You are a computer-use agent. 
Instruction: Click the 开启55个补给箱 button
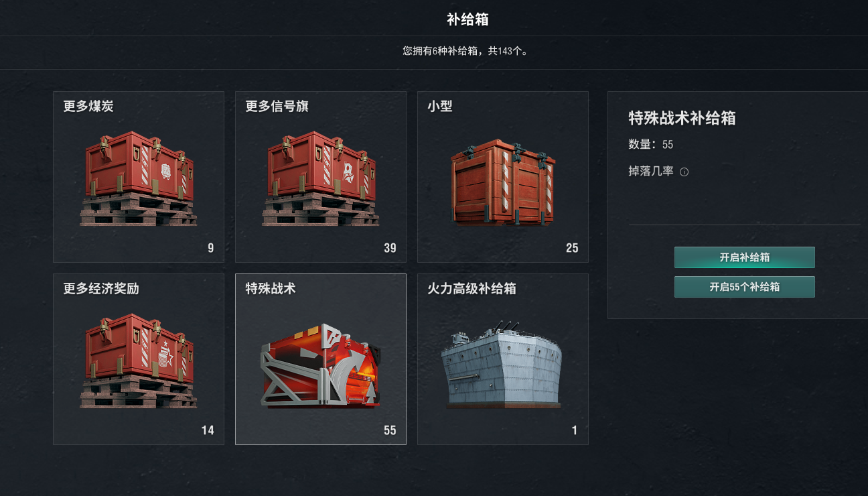click(x=744, y=287)
